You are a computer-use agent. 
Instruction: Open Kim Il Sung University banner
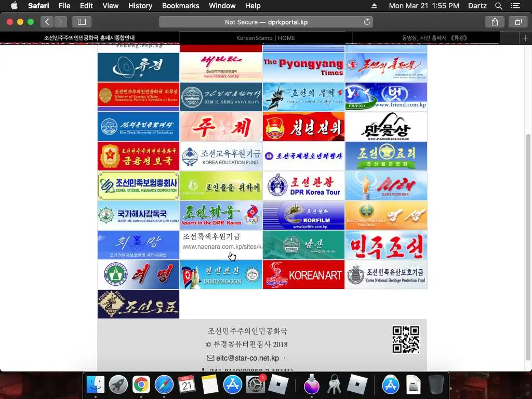tap(221, 97)
